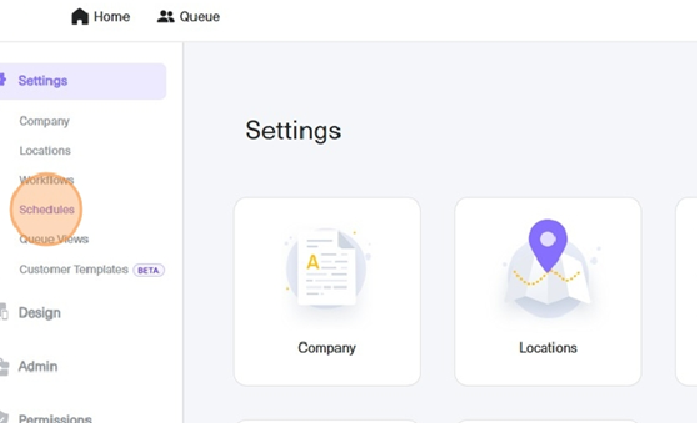Click the Design section icon
697x423 pixels.
[4, 311]
